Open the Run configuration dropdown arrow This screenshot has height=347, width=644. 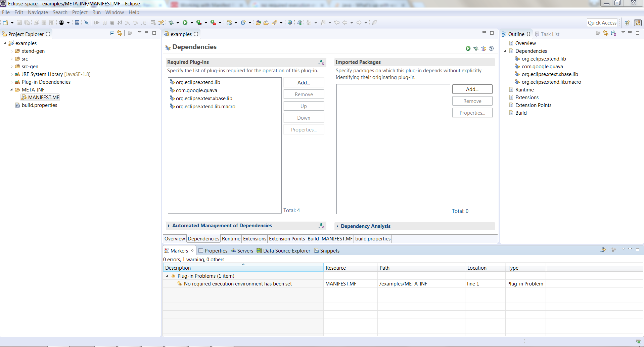coord(192,23)
